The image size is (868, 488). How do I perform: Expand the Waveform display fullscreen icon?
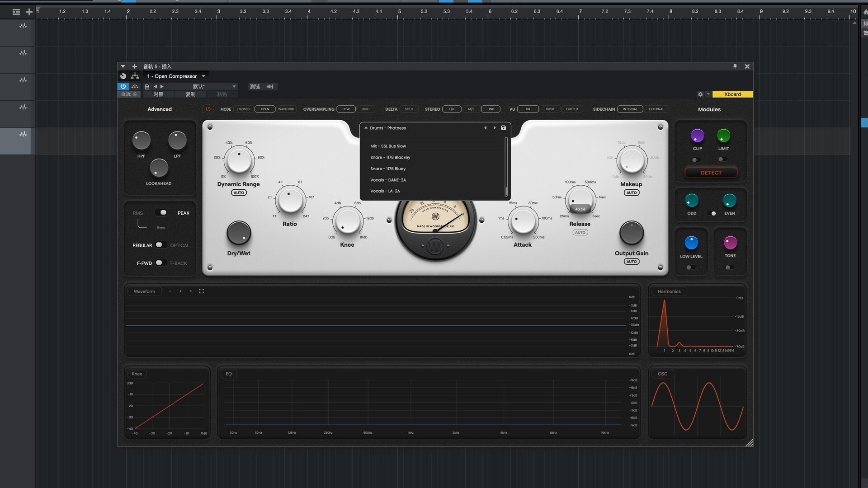tap(202, 291)
